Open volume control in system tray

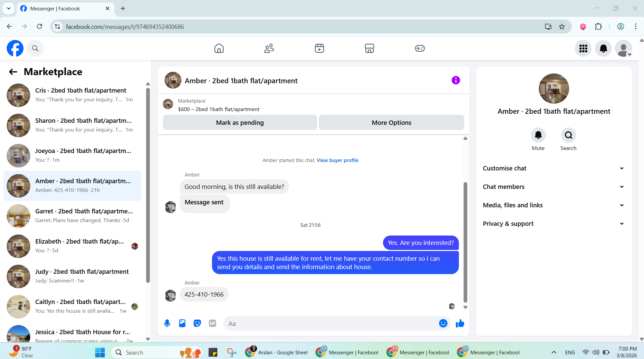(x=596, y=352)
